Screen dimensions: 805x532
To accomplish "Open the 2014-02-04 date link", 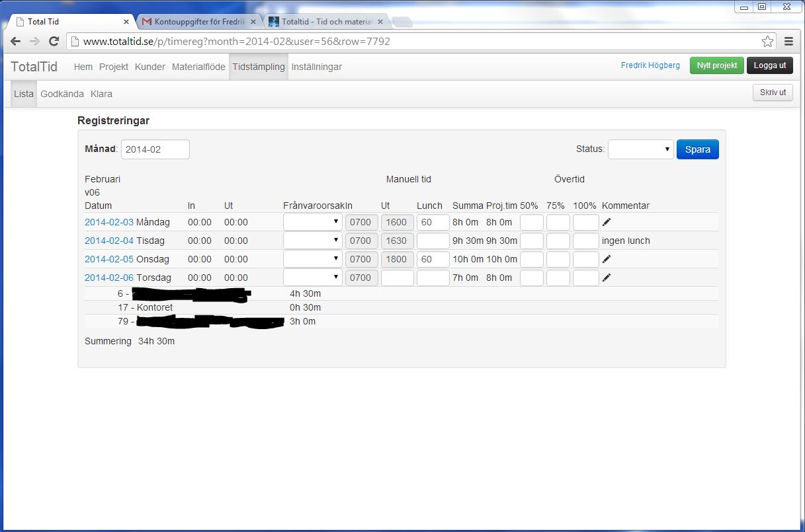I will click(x=109, y=241).
